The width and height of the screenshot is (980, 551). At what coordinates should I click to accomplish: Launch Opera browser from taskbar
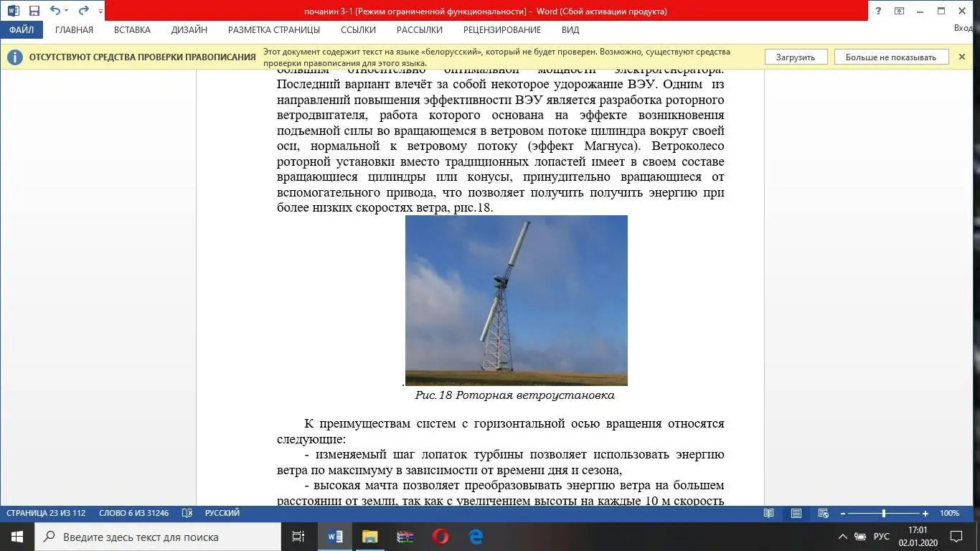(440, 537)
